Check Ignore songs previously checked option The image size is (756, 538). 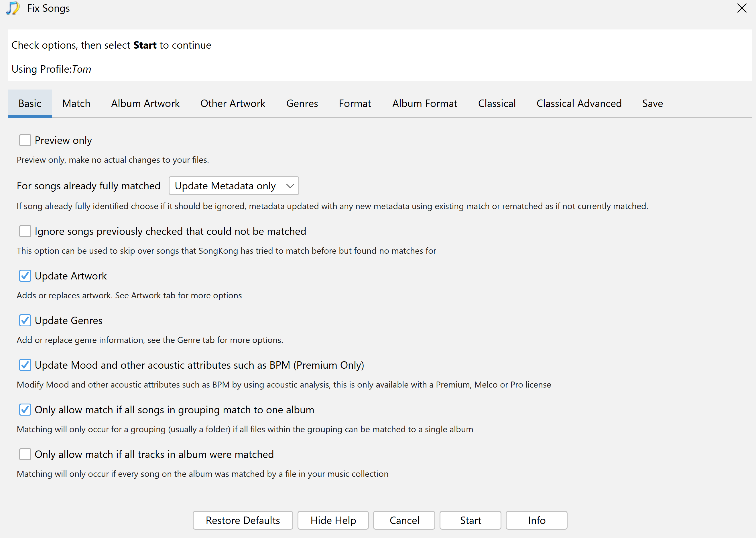tap(25, 231)
